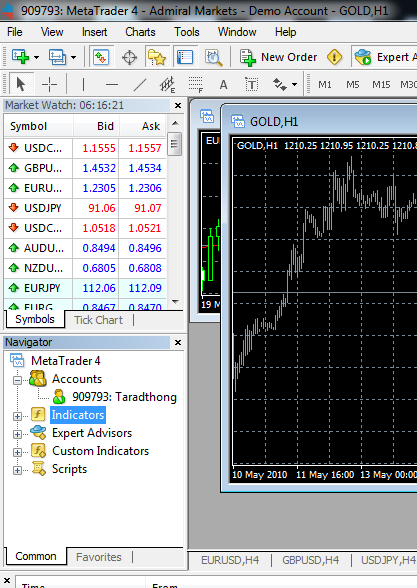
Task: Switch to the Symbols tab
Action: pyautogui.click(x=35, y=320)
